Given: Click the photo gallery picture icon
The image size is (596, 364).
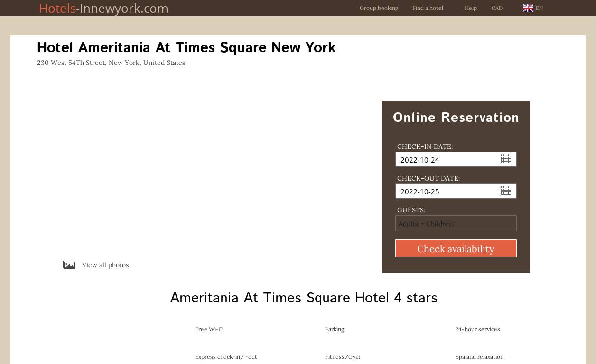Looking at the screenshot, I should 69,265.
